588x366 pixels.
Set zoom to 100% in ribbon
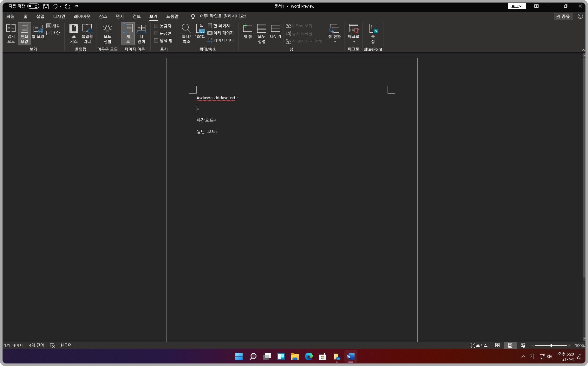click(x=200, y=32)
